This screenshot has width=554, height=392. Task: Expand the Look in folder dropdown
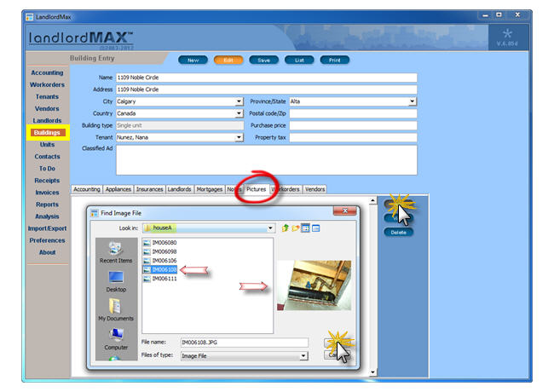point(270,228)
